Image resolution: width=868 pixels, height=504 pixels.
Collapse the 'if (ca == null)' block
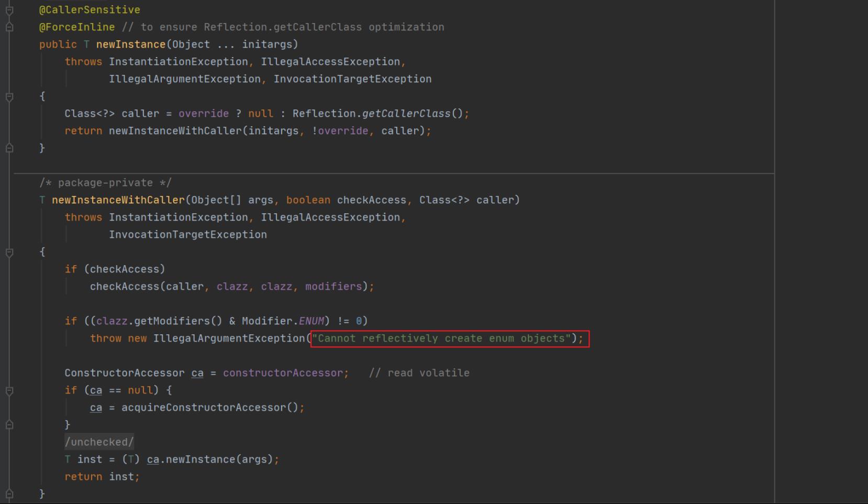(x=9, y=390)
